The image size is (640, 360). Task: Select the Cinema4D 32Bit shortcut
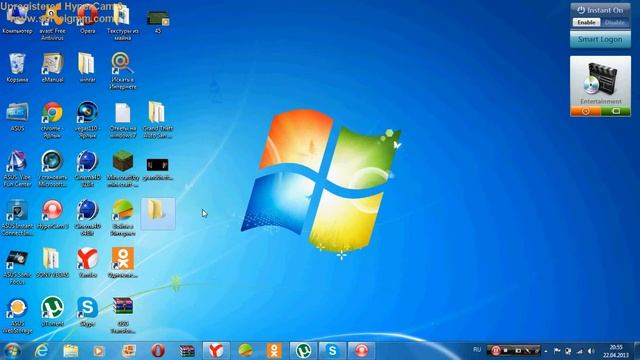87,169
